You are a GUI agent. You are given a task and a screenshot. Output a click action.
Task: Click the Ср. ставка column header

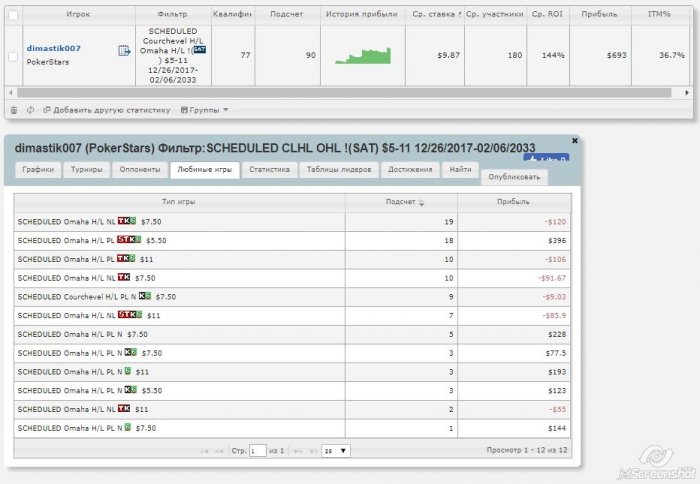pos(435,14)
